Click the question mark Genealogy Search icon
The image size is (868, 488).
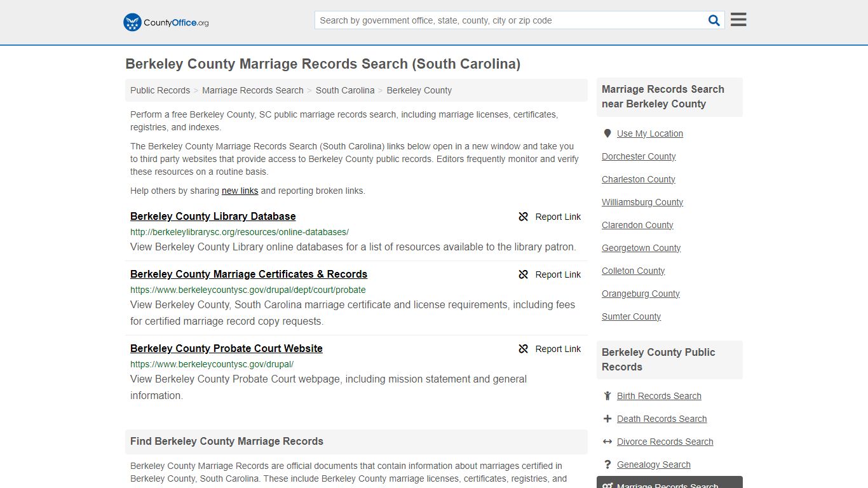607,464
